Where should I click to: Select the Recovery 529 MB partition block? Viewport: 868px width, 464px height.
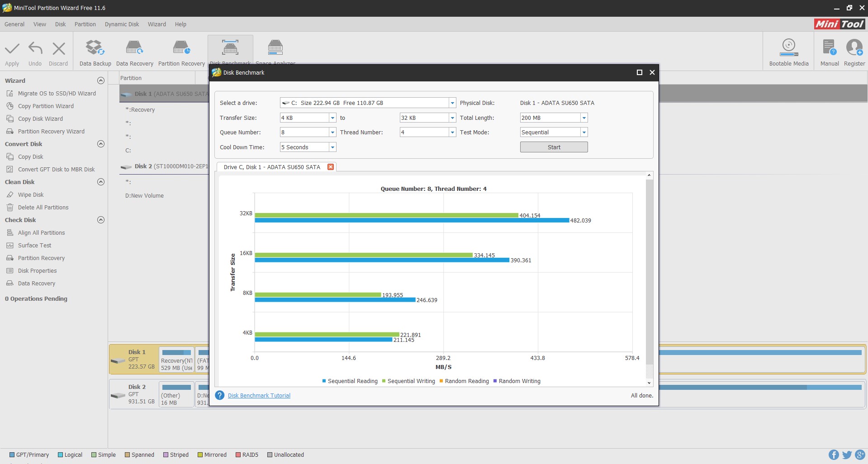(176, 360)
